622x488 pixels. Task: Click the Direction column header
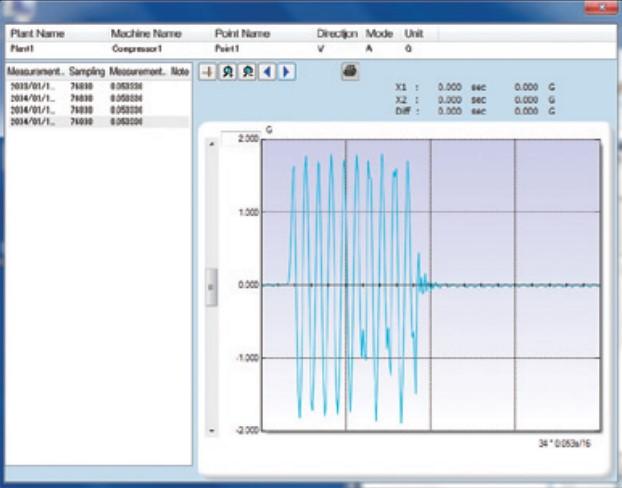(337, 34)
